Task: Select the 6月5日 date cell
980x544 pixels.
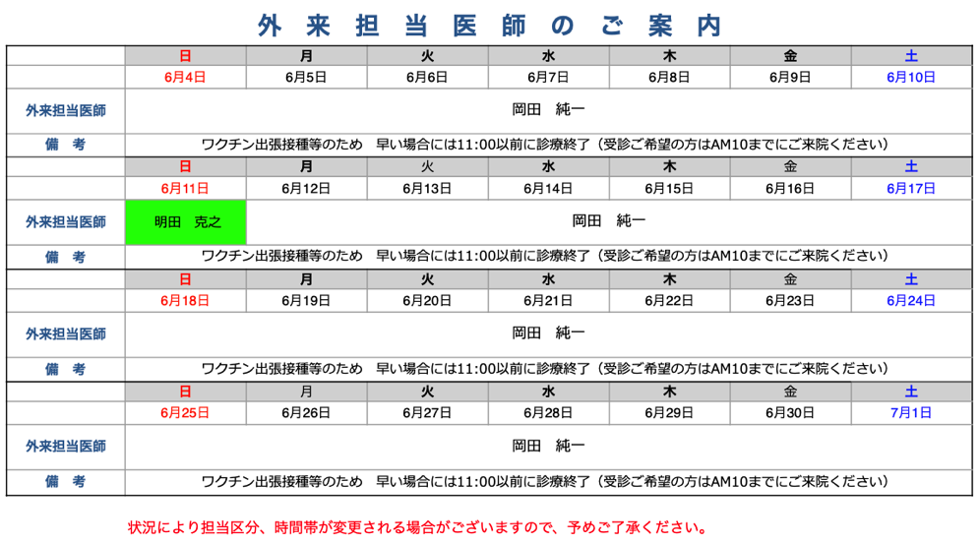Action: (x=306, y=78)
